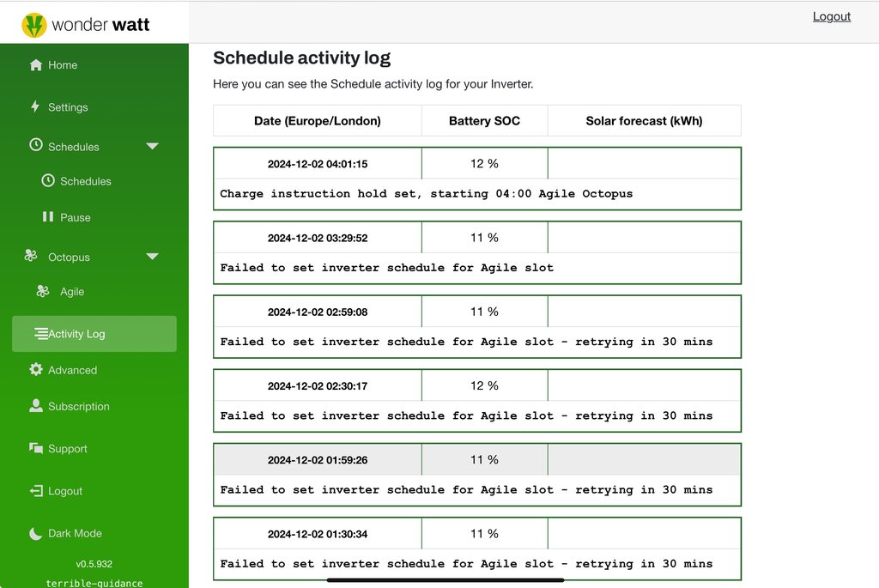Click the Battery SOC column header
This screenshot has height=588, width=879.
(x=484, y=121)
